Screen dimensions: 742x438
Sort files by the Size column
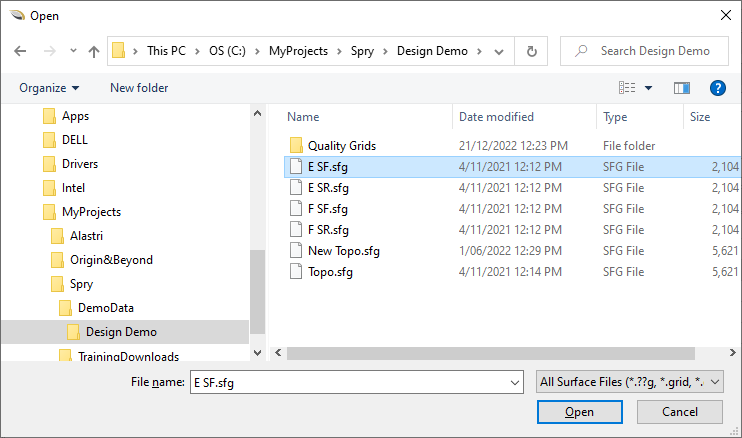pyautogui.click(x=700, y=117)
